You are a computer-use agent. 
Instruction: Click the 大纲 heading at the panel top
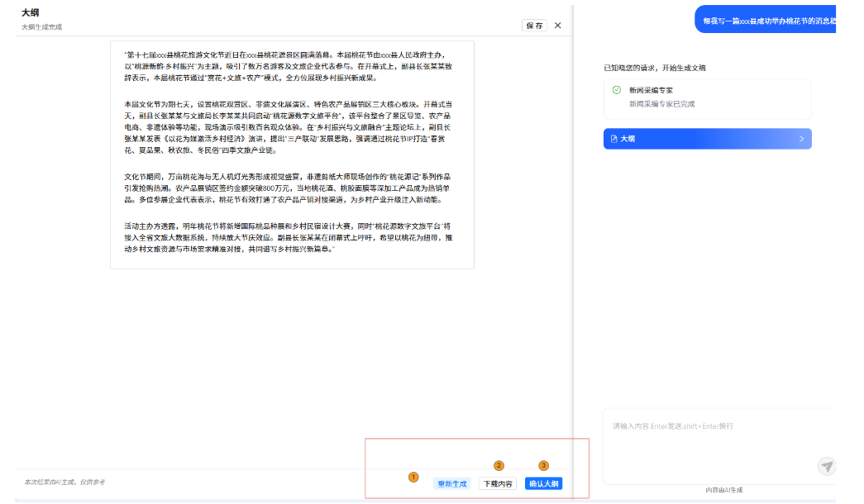tap(31, 13)
